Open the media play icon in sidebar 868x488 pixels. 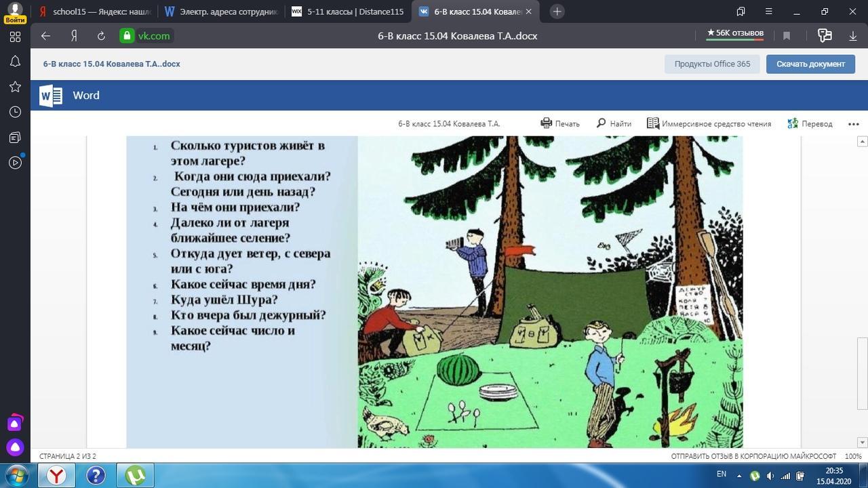(15, 163)
